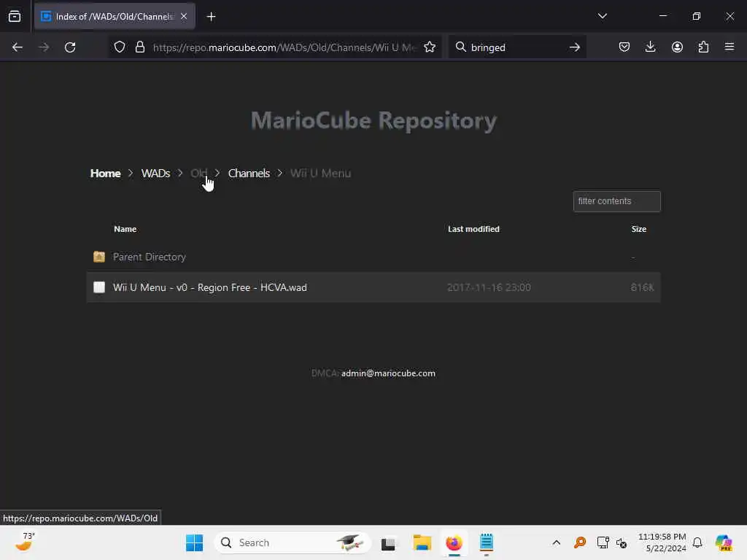The image size is (747, 560).
Task: Bookmark this page with the star
Action: click(x=430, y=47)
